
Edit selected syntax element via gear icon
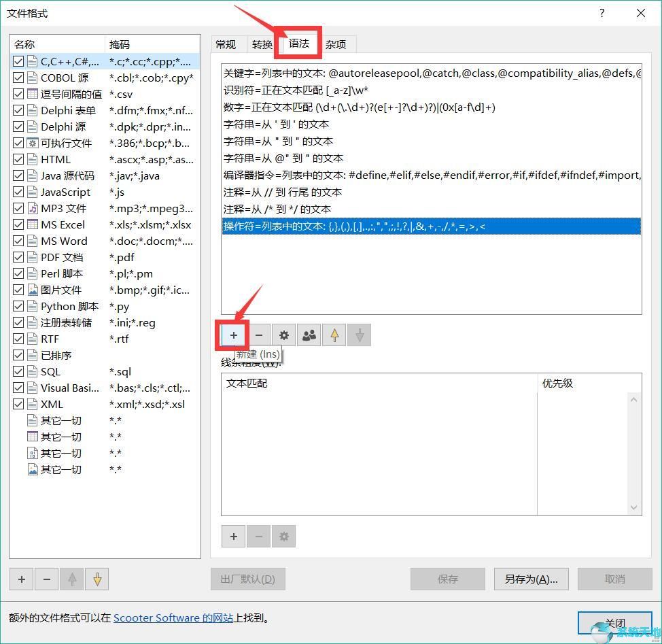(283, 335)
